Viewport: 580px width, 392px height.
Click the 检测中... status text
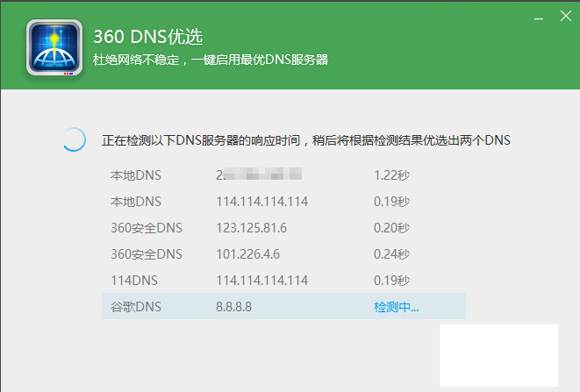coord(396,307)
